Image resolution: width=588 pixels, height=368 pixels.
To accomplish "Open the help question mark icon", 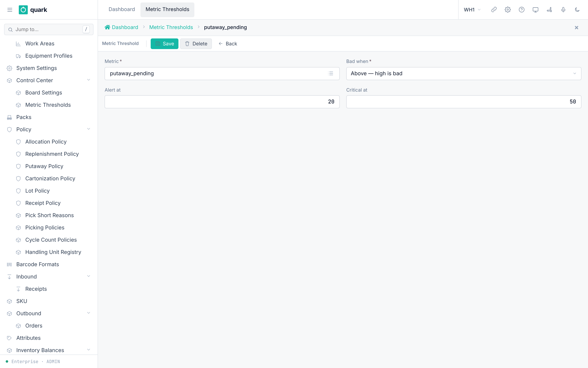I will tap(521, 10).
